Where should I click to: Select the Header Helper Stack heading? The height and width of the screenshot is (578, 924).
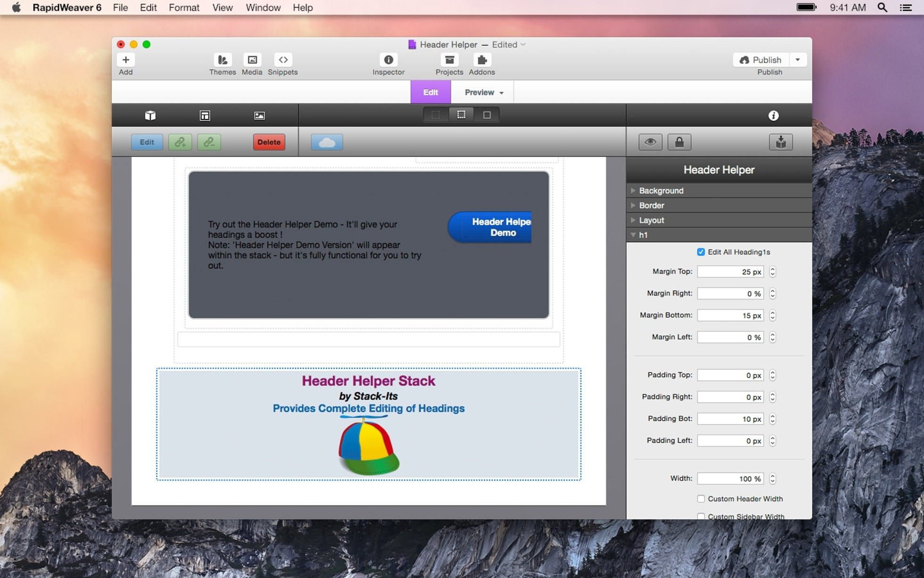(368, 381)
